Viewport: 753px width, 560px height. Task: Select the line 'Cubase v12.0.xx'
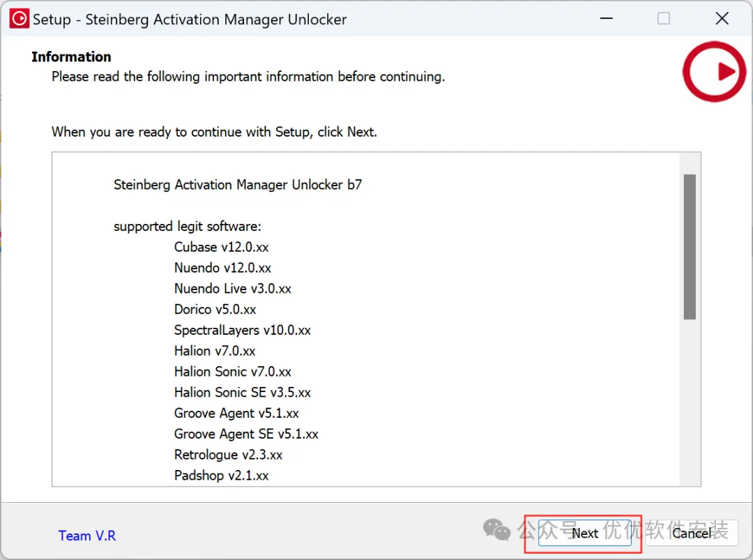[x=222, y=247]
